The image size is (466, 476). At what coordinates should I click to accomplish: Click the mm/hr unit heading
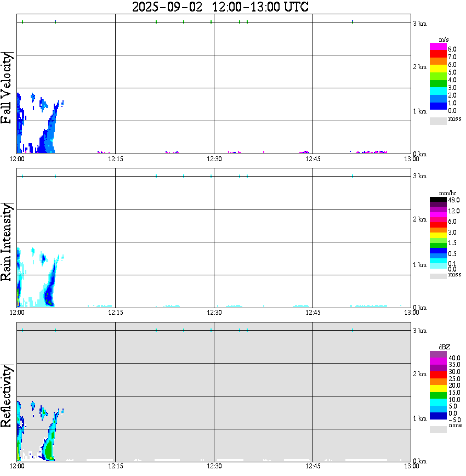(447, 193)
